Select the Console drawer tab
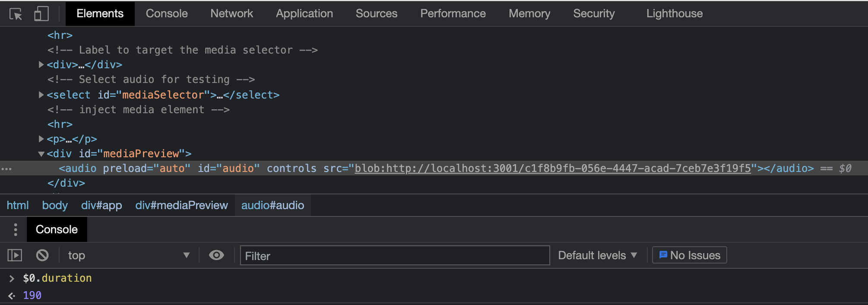 coord(57,229)
